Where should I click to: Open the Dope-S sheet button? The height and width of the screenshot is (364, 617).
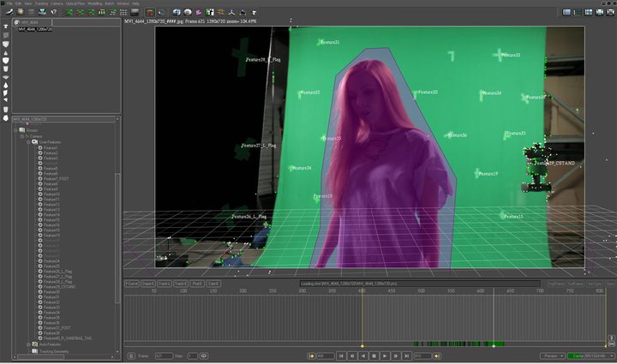coord(148,283)
